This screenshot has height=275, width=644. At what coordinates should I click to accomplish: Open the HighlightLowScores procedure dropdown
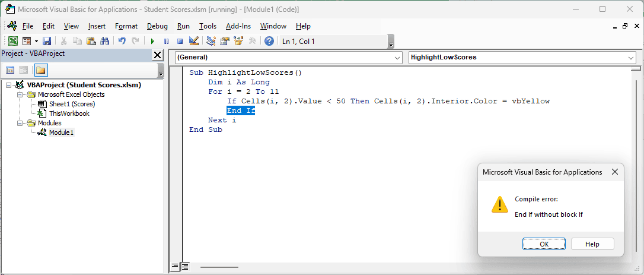(x=522, y=58)
